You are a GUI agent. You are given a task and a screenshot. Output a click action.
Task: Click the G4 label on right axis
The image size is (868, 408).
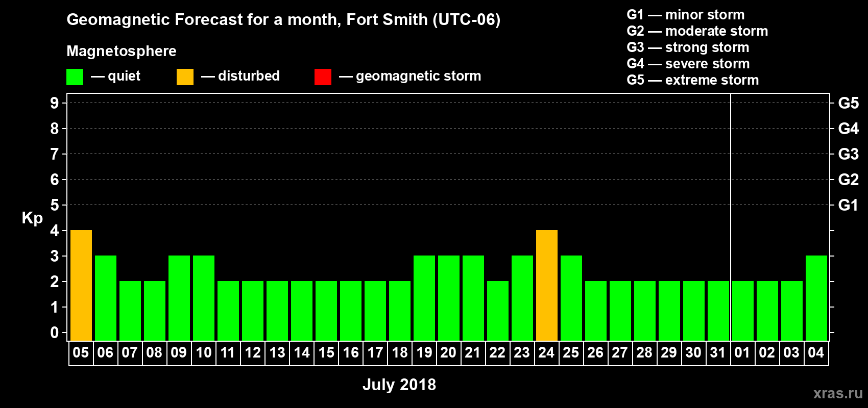(849, 129)
